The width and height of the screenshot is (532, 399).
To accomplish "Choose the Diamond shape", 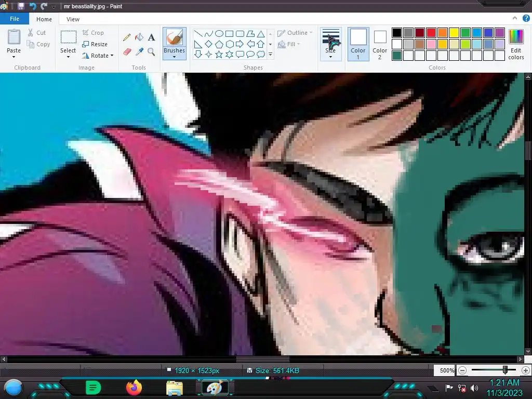I will coord(209,44).
